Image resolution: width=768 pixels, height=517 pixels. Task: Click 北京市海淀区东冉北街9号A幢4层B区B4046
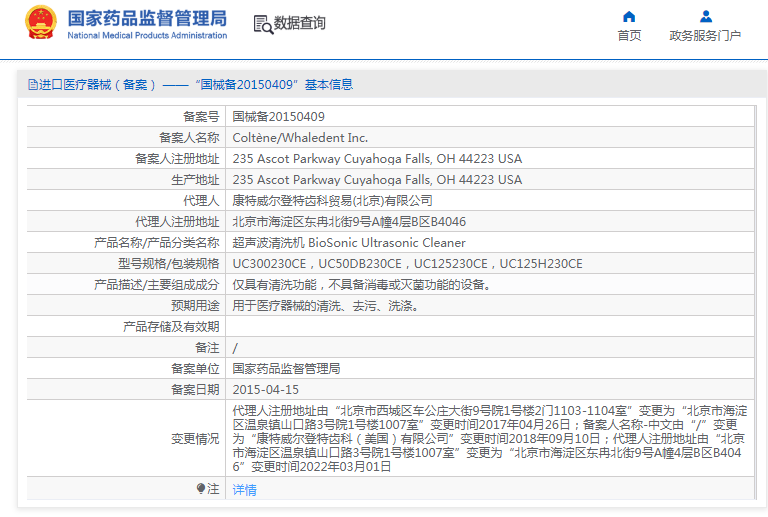point(349,222)
